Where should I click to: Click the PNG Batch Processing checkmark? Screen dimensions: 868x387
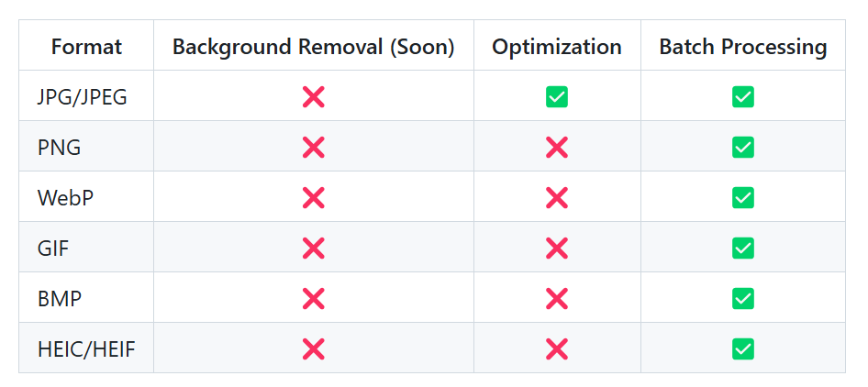click(742, 147)
